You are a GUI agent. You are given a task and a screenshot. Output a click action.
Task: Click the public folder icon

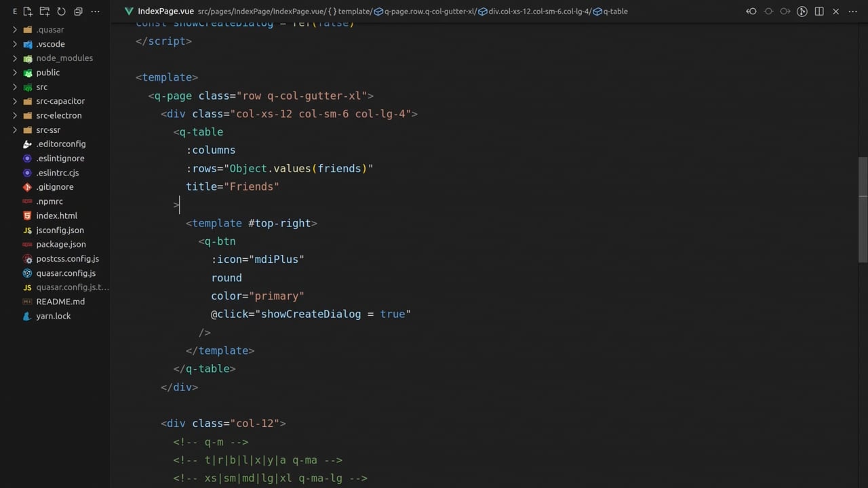[x=28, y=73]
